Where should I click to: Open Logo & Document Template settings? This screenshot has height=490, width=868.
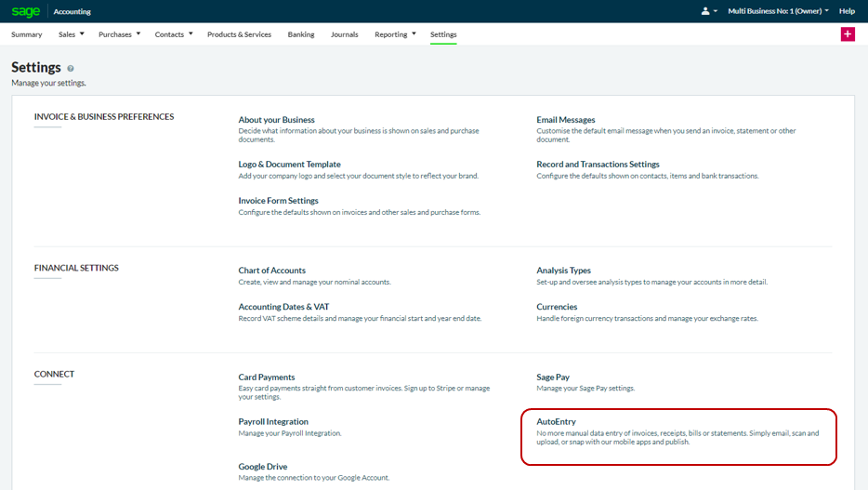point(289,165)
